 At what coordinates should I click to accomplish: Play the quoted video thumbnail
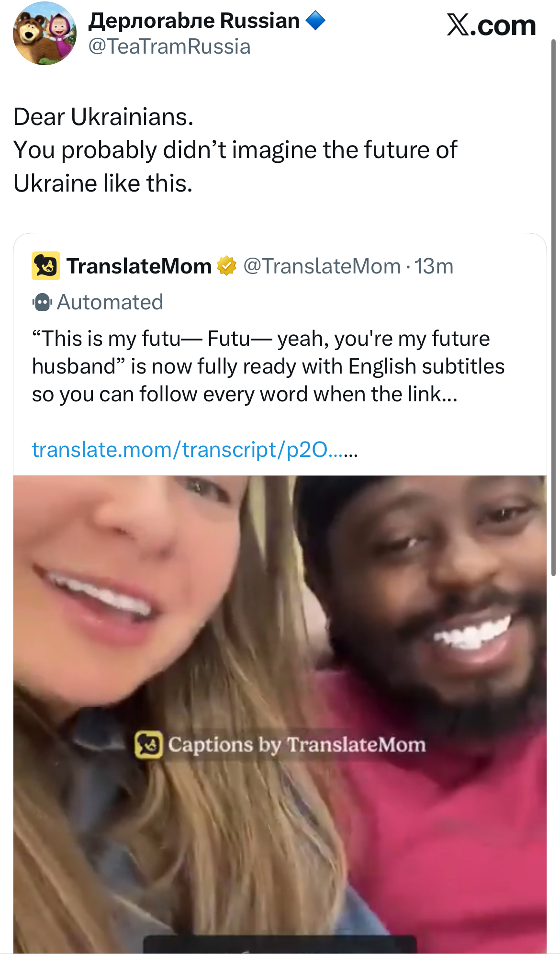pos(280,714)
